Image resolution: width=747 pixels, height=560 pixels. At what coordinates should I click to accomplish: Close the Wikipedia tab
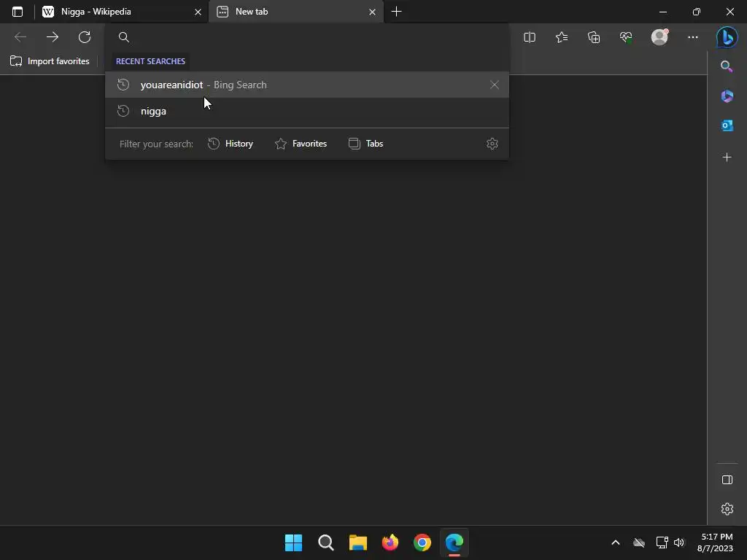click(x=198, y=12)
